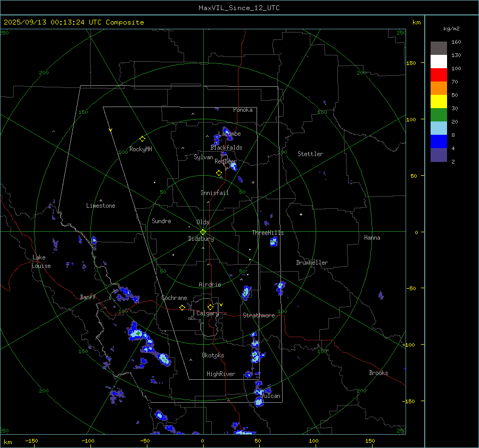
Task: Click the Airdrie city label
Action: (210, 284)
